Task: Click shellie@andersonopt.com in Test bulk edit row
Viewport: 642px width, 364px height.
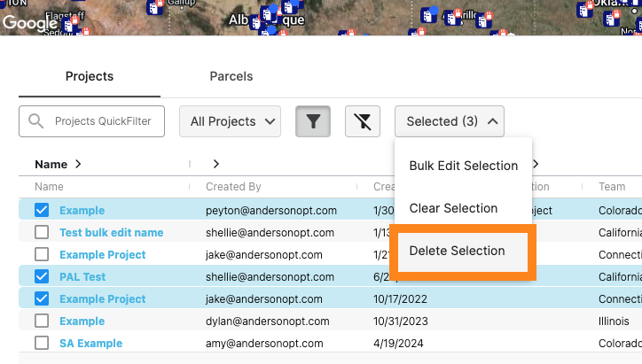Action: pos(270,232)
